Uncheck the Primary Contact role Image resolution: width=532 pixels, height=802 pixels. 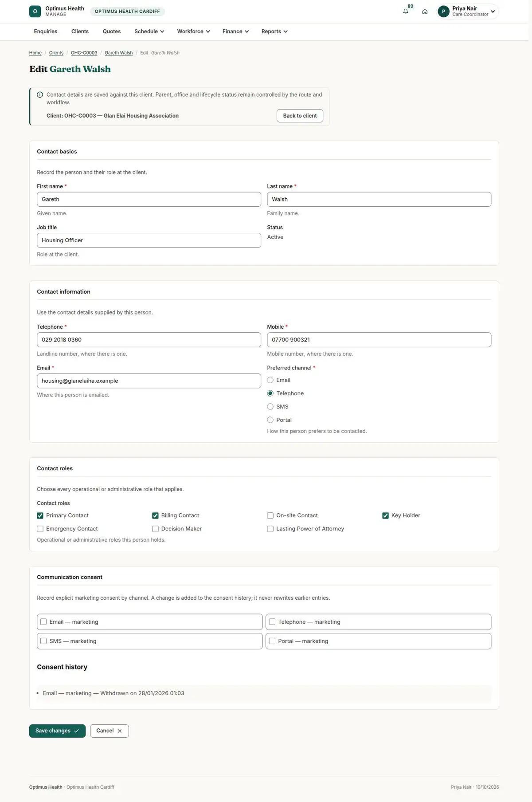click(40, 515)
